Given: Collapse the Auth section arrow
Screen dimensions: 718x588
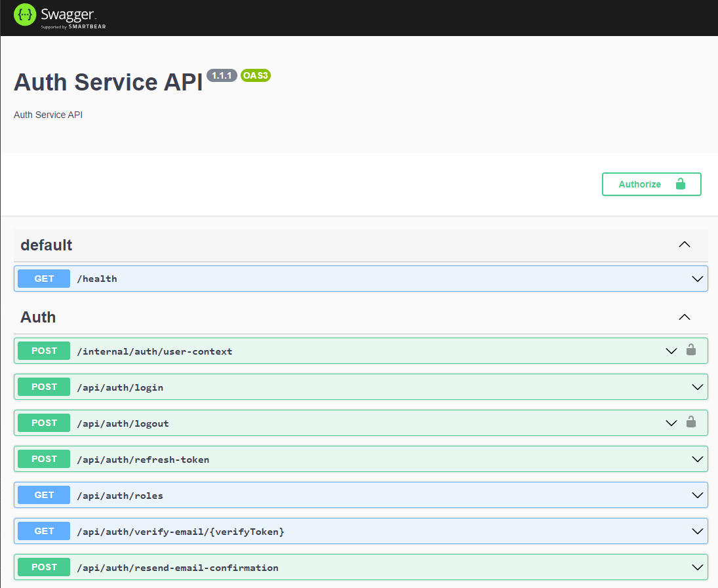Looking at the screenshot, I should pos(684,317).
